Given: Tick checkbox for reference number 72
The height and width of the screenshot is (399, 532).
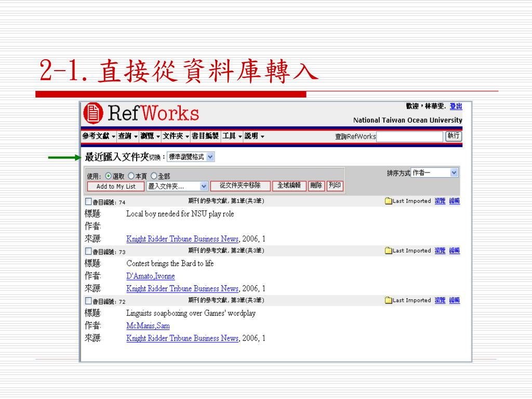Looking at the screenshot, I should coord(88,301).
